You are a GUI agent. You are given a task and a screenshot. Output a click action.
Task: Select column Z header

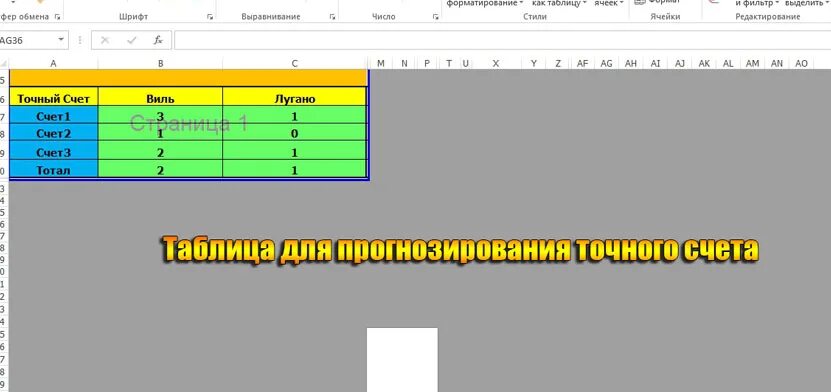pos(558,64)
